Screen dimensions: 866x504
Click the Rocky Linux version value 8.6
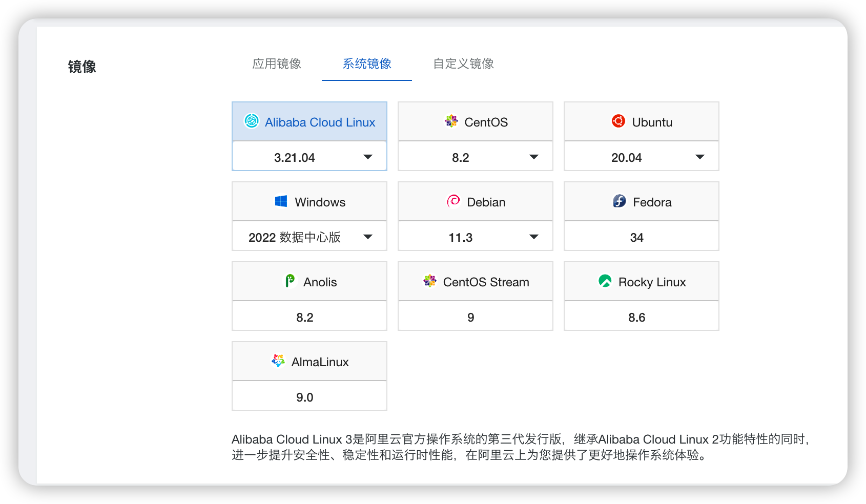[636, 318]
